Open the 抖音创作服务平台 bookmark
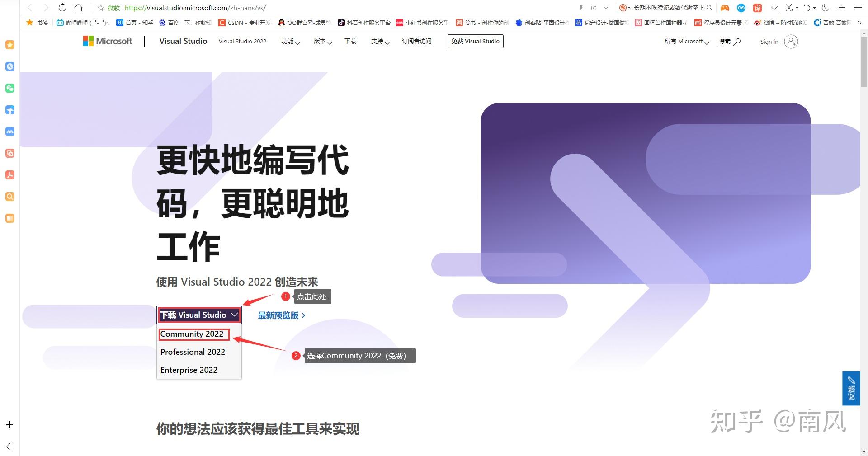 (364, 23)
